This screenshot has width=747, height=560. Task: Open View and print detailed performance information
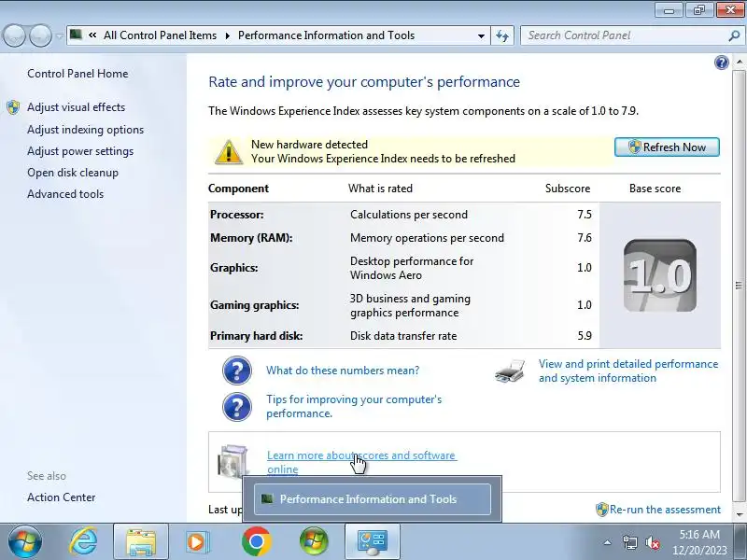[x=627, y=371]
